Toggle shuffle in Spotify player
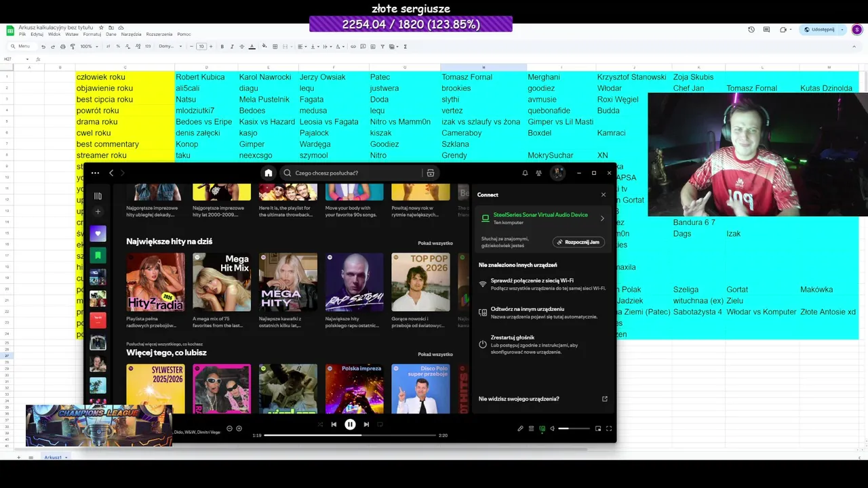The image size is (868, 488). click(320, 424)
